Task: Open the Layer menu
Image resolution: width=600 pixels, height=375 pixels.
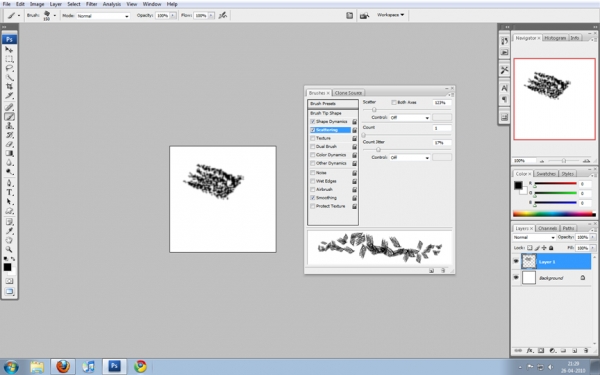Action: (56, 4)
